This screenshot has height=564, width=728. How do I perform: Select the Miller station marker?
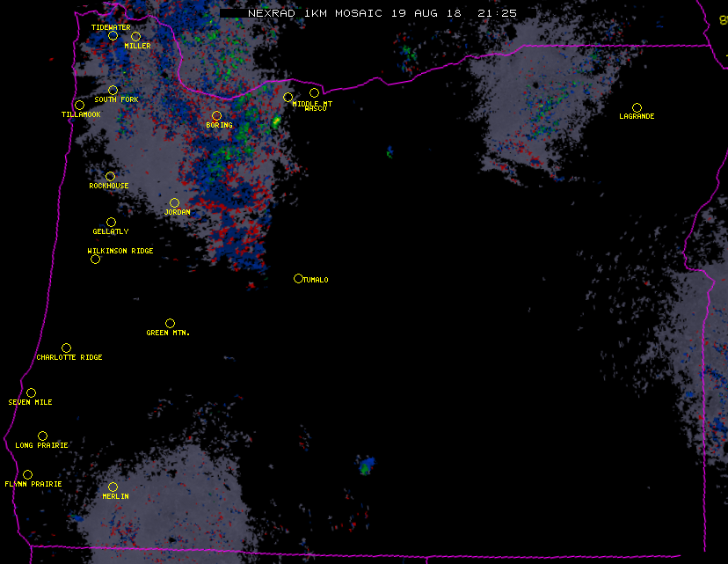[135, 37]
